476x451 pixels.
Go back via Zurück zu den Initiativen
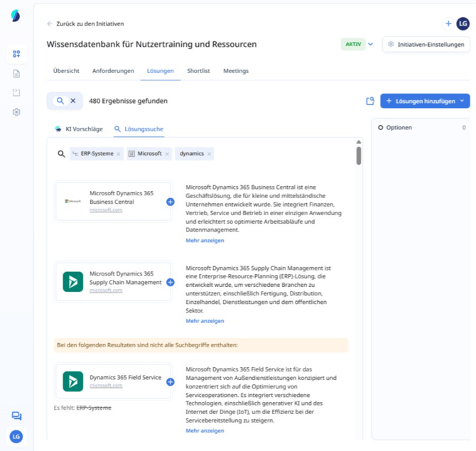85,23
